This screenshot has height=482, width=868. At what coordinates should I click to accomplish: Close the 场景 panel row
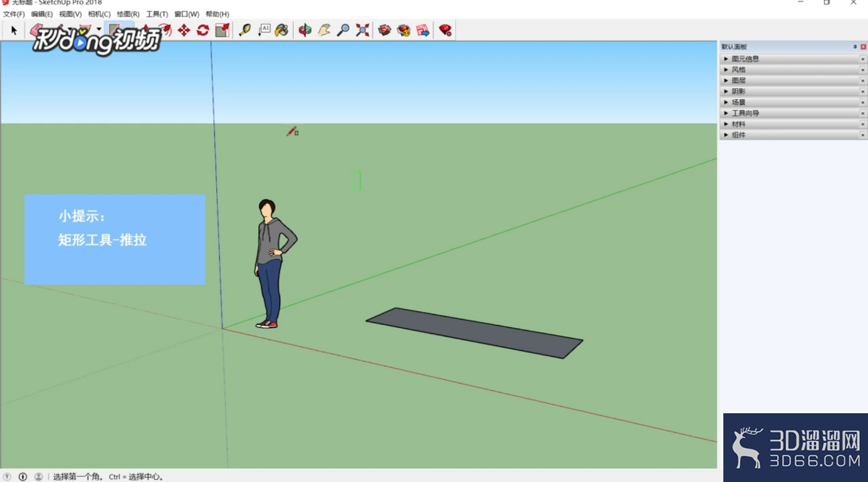[x=863, y=102]
